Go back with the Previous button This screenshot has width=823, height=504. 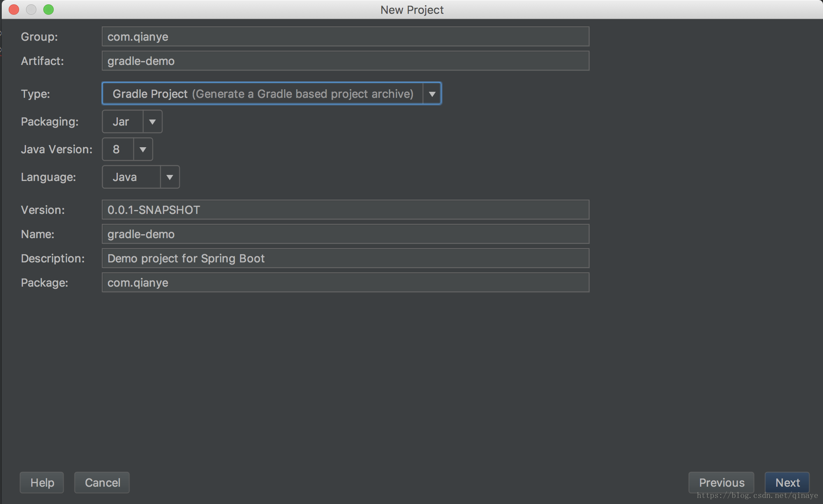point(721,482)
